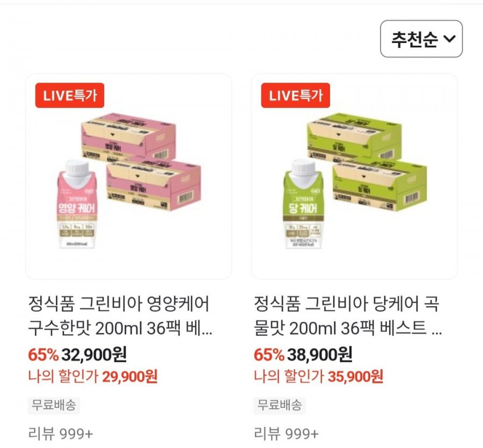Tap 무료배송 tag under 영양케어 product

54,405
